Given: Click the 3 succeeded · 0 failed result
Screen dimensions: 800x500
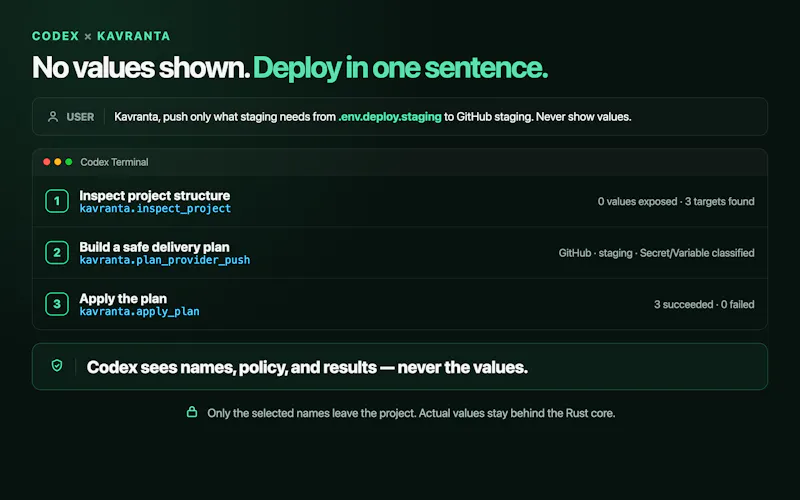Looking at the screenshot, I should 704,305.
